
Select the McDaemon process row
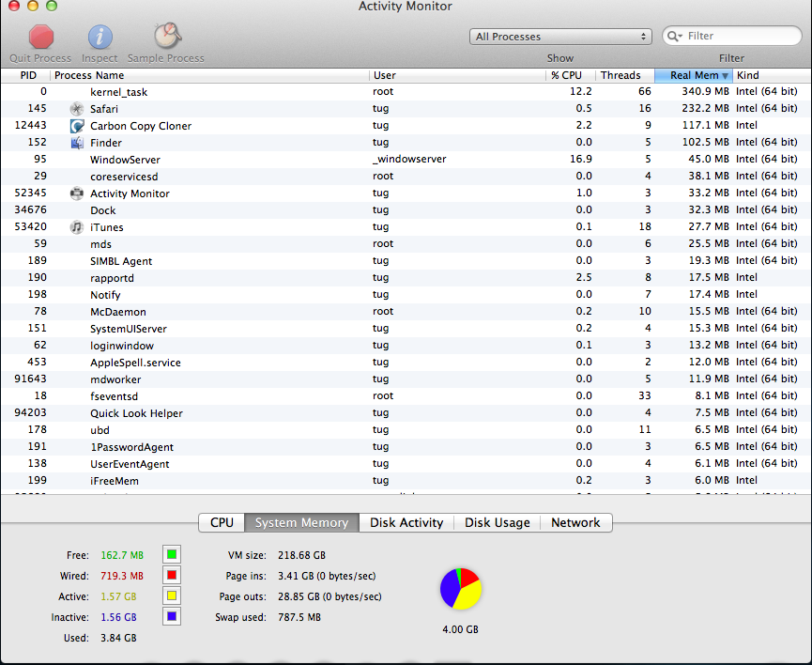click(406, 312)
